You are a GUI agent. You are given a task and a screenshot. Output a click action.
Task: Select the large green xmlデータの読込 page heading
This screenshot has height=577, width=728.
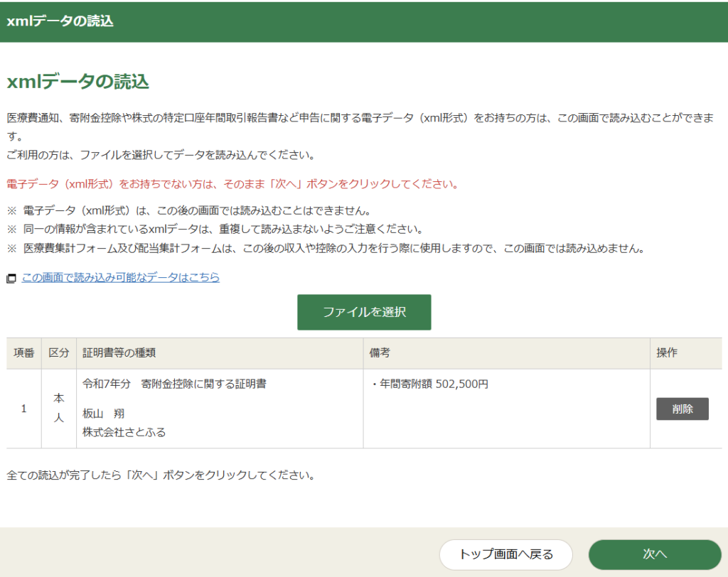pos(77,82)
